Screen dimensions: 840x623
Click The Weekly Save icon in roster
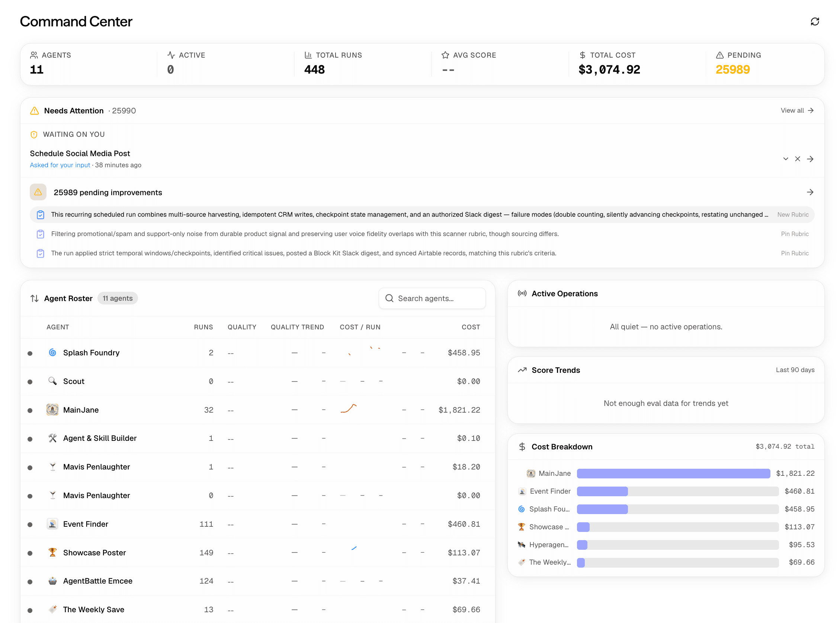[52, 609]
